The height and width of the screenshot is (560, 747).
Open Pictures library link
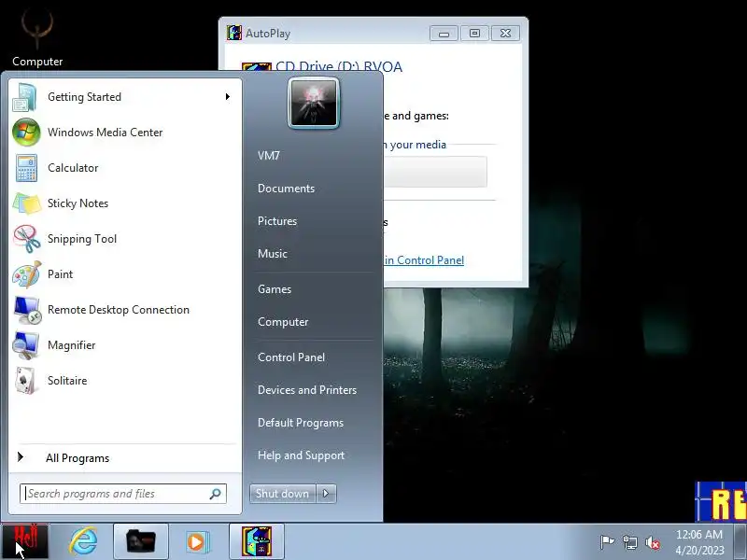point(277,221)
